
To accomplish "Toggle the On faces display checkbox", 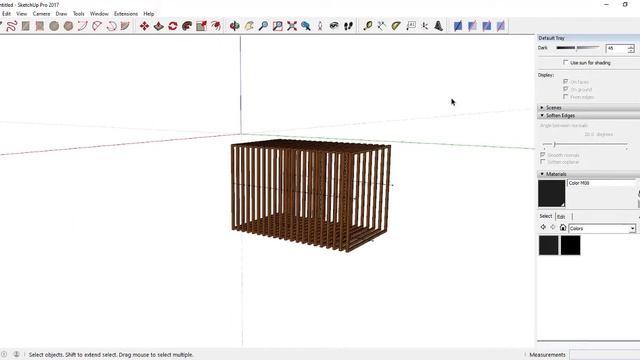I will 566,82.
